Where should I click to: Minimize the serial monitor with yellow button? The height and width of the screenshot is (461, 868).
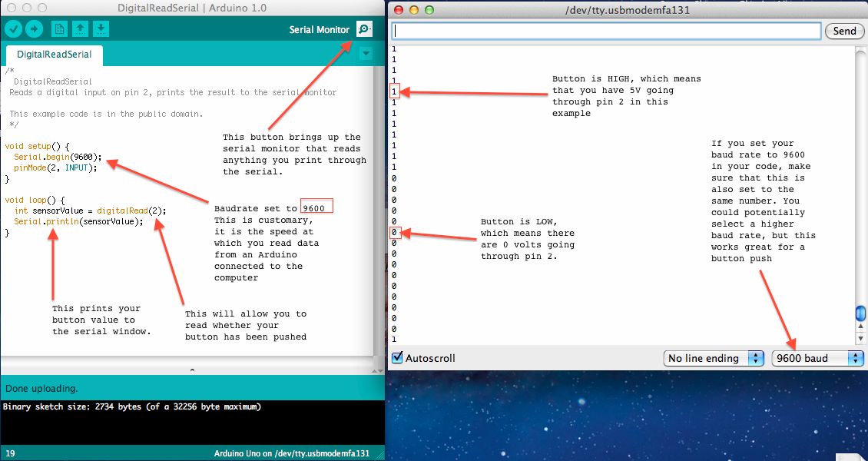pyautogui.click(x=414, y=10)
